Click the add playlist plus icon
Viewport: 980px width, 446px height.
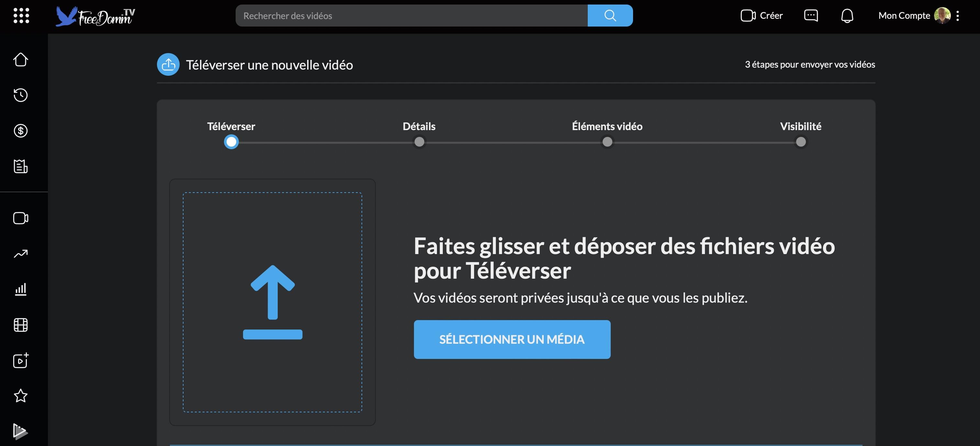[x=20, y=360]
